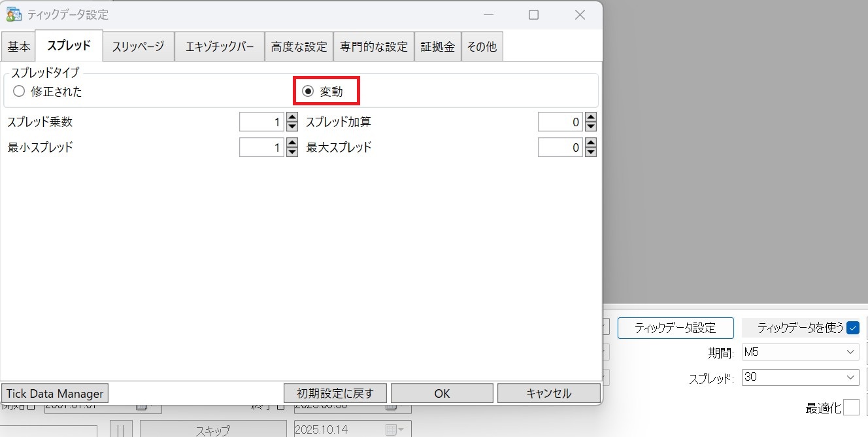Click the Tick Data Suite title bar icon
The width and height of the screenshot is (868, 437).
tap(14, 14)
